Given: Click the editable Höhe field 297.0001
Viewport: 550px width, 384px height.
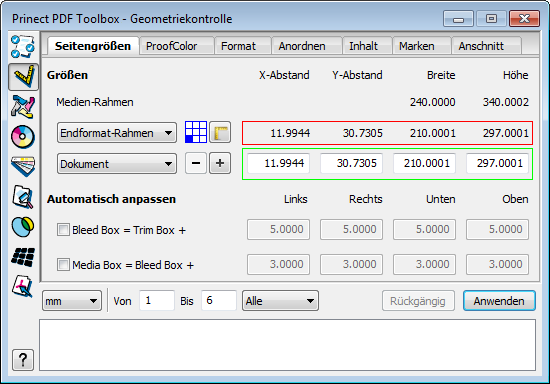Looking at the screenshot, I should click(497, 163).
